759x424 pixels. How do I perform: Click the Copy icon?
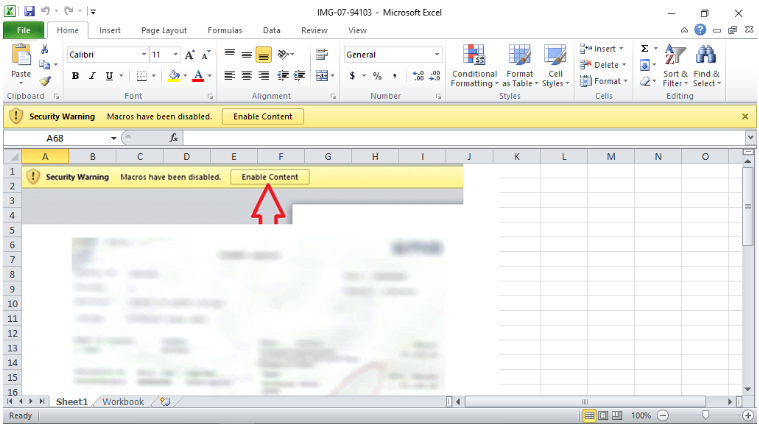pyautogui.click(x=45, y=64)
